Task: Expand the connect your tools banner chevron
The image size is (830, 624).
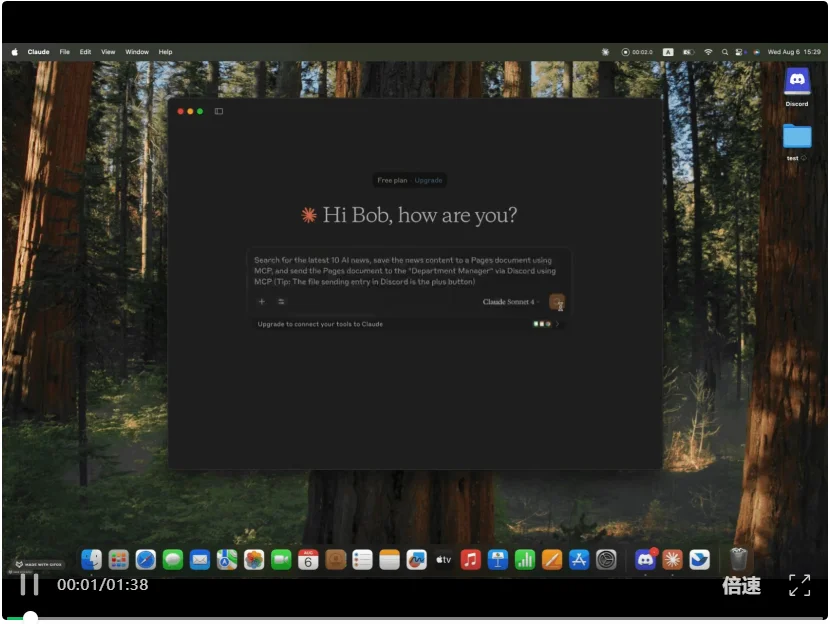Action: (x=557, y=324)
